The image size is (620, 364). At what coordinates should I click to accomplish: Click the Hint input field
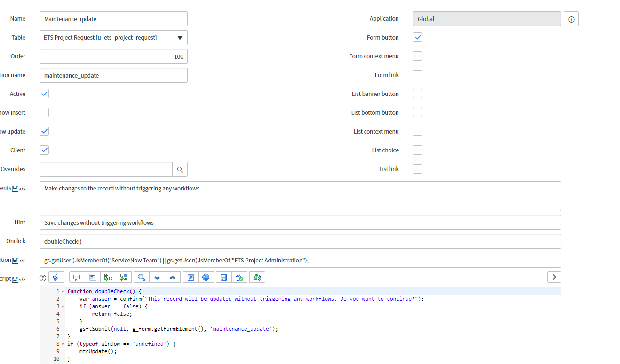tap(300, 222)
